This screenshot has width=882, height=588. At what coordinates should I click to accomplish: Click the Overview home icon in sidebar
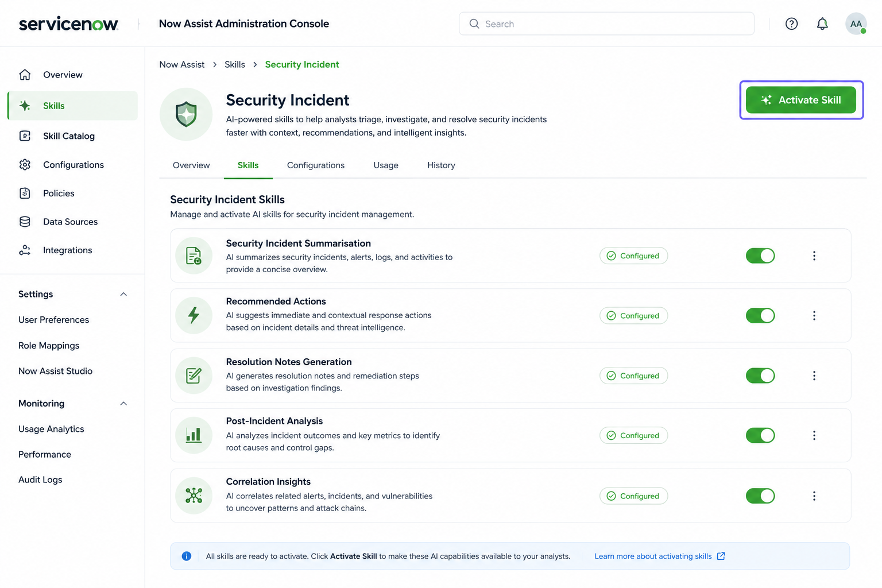click(25, 75)
